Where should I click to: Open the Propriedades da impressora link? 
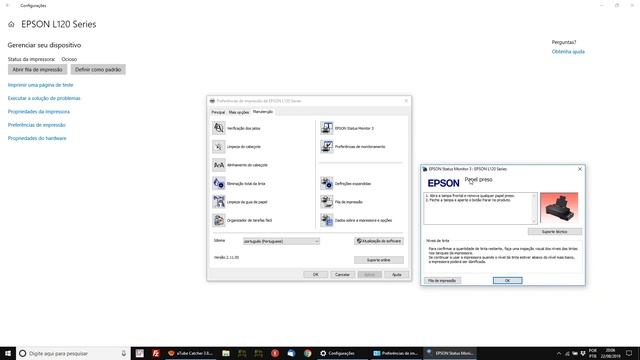tap(39, 111)
